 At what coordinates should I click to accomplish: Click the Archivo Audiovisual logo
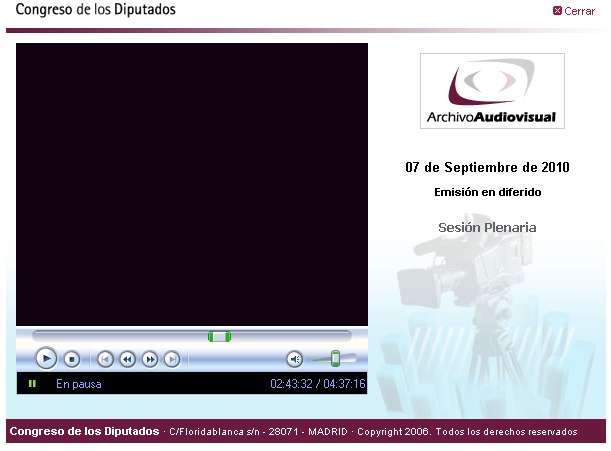(x=492, y=91)
